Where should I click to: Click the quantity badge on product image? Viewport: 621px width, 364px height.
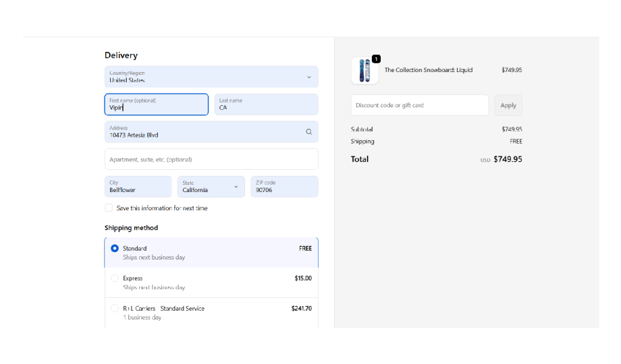pos(376,59)
